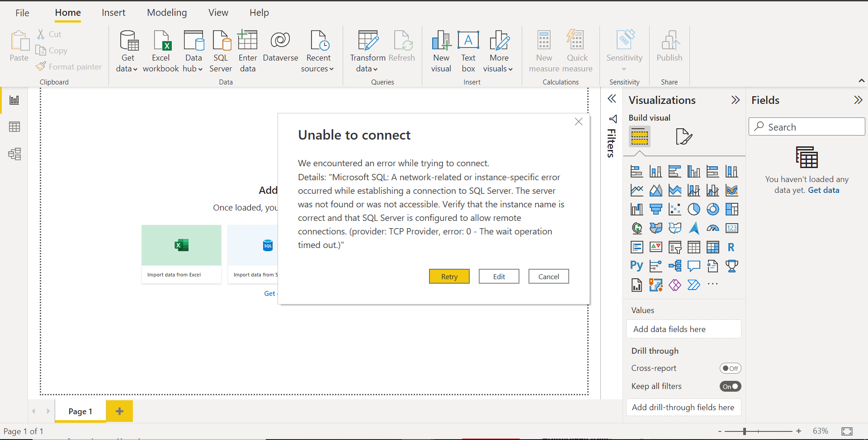Choose the Q&A speech bubble visual

click(693, 266)
